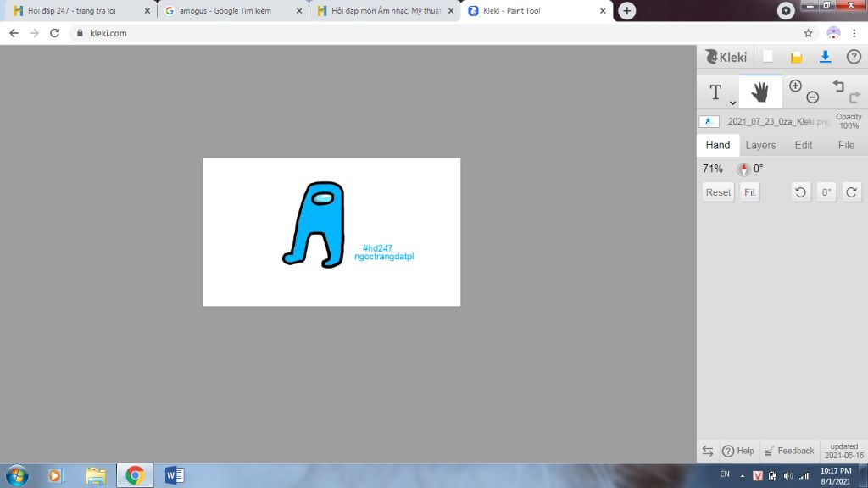868x488 pixels.
Task: Switch to the Layers tab
Action: tap(760, 145)
